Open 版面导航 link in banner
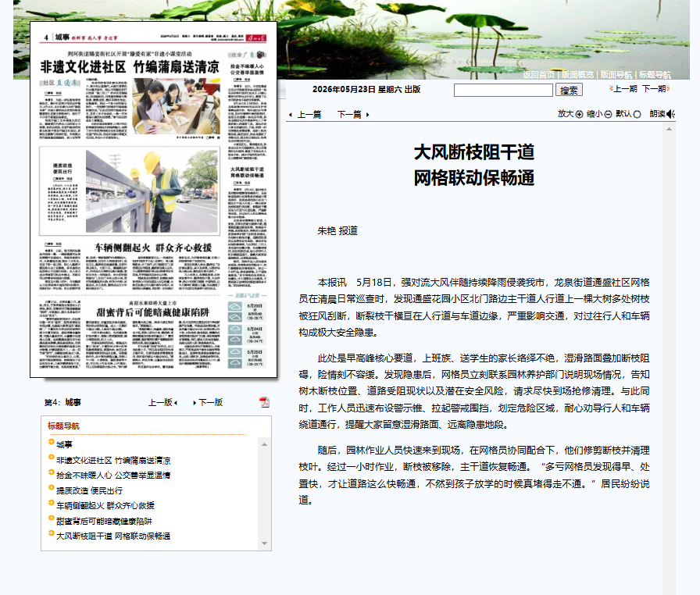700x595 pixels. pyautogui.click(x=616, y=74)
